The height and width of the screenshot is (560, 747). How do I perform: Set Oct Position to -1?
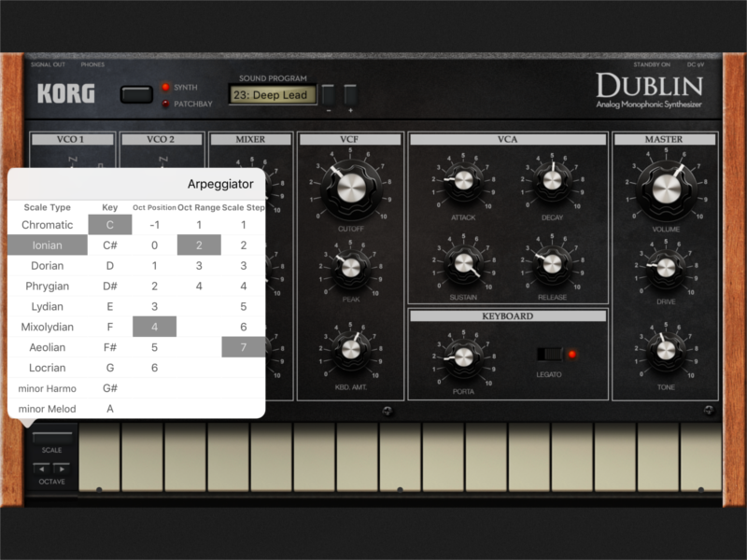154,225
